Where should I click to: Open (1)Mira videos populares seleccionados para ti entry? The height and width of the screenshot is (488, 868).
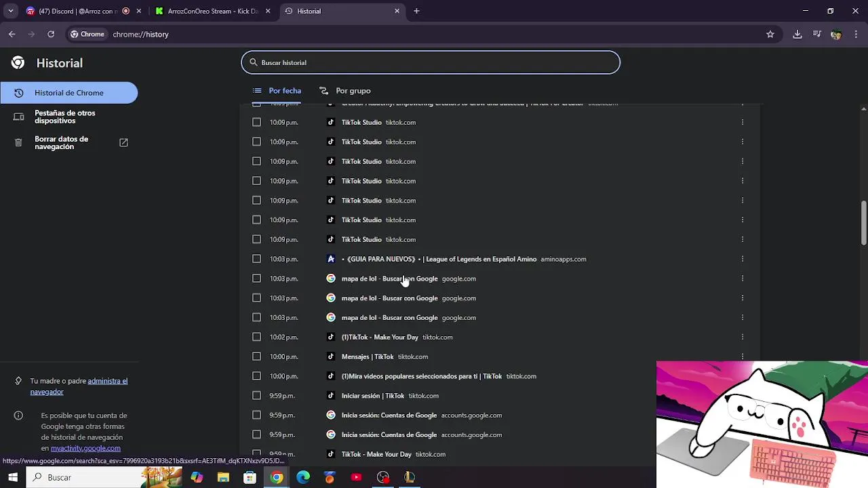point(422,376)
